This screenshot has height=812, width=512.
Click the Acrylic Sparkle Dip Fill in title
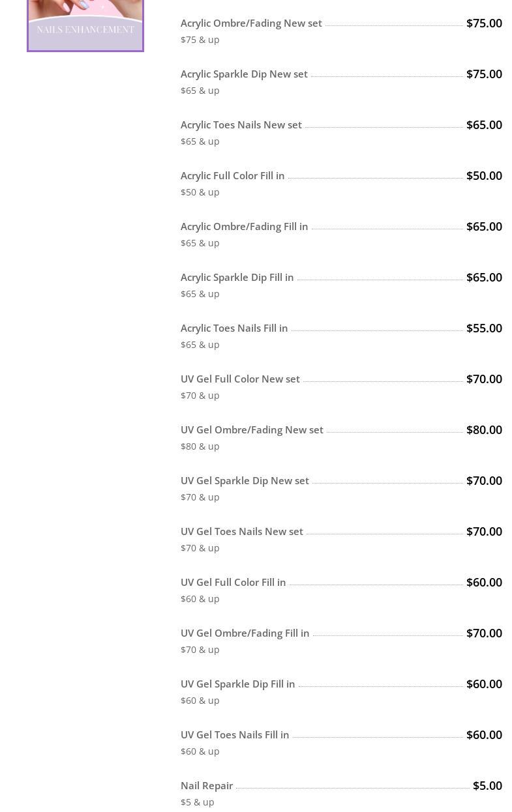[x=237, y=278]
